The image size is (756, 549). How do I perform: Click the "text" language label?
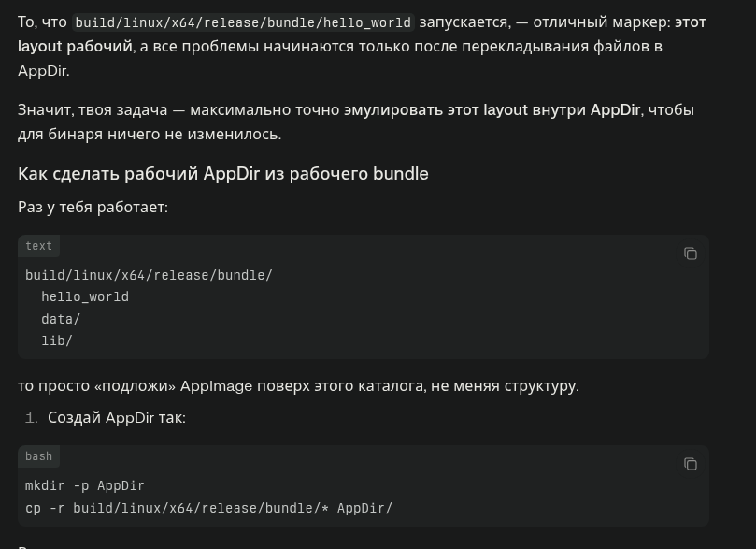[39, 246]
